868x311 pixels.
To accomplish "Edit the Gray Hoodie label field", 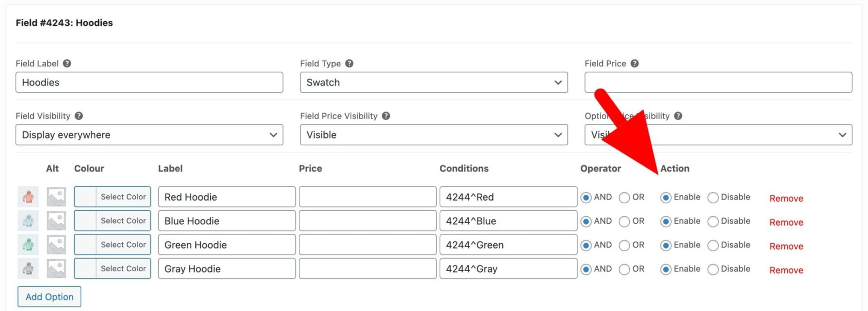I will (x=227, y=269).
